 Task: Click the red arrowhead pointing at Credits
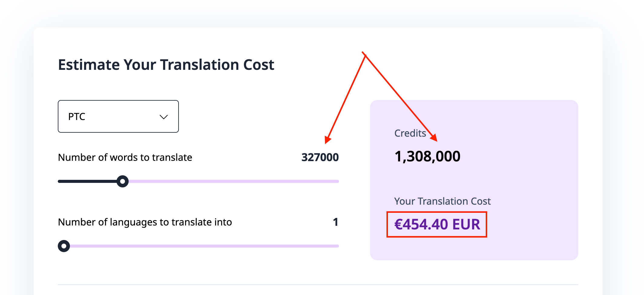[434, 138]
